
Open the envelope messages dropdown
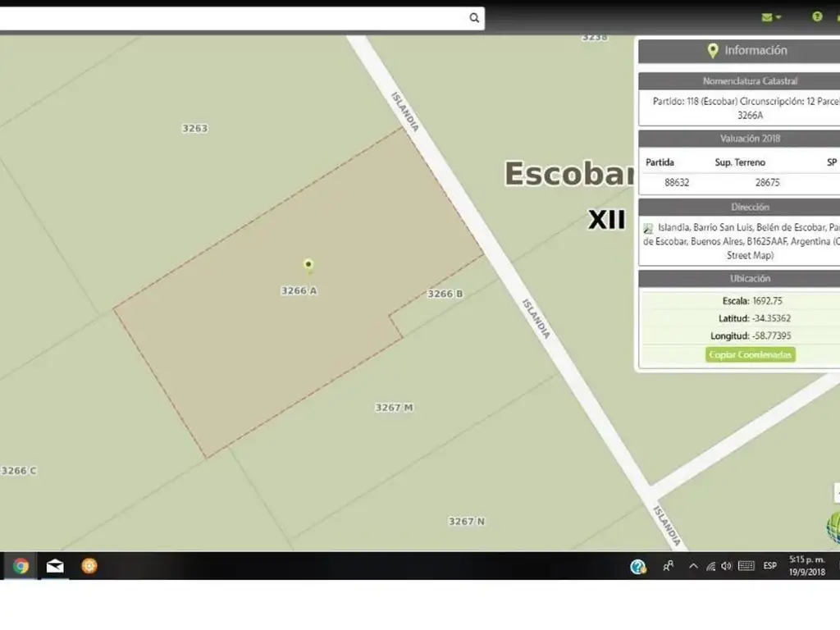pyautogui.click(x=771, y=17)
